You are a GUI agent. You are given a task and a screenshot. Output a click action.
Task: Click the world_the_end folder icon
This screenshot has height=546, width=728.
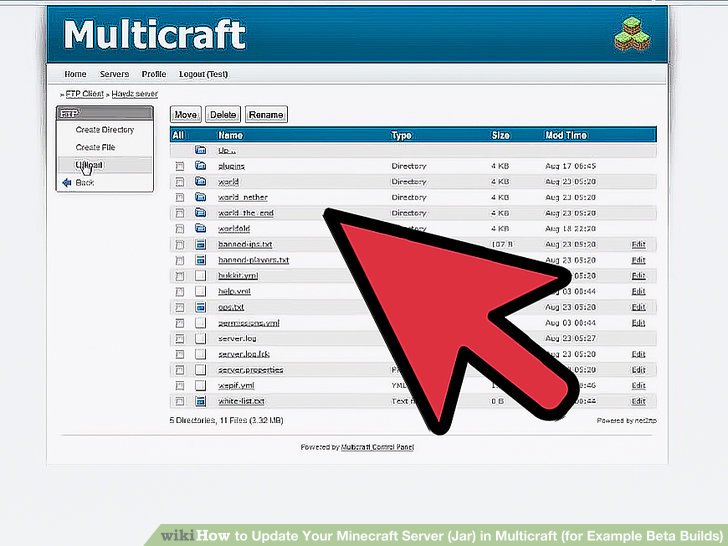pyautogui.click(x=200, y=213)
